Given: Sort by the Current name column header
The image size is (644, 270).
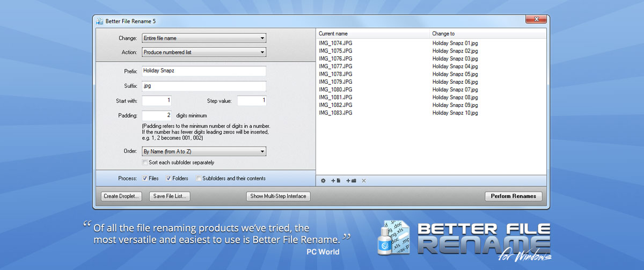Looking at the screenshot, I should [373, 34].
